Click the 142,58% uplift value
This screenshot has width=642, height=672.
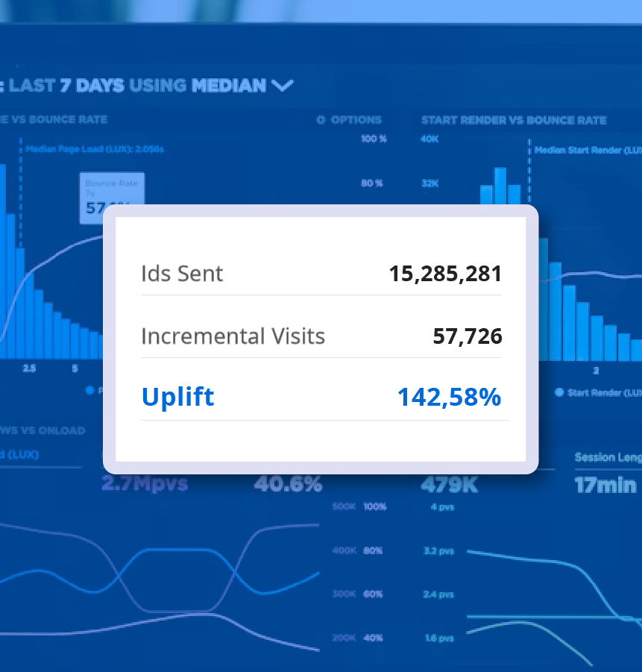coord(449,397)
